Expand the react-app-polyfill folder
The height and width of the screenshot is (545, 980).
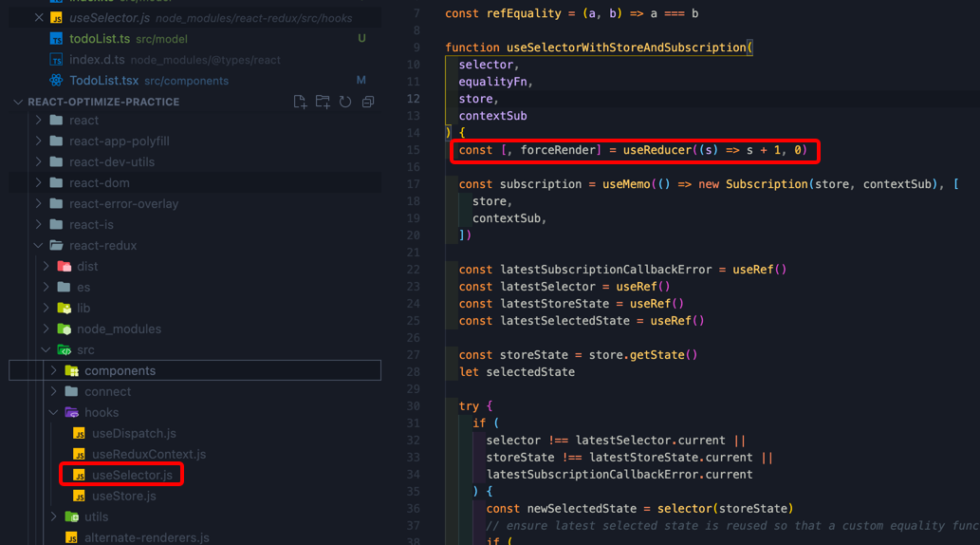pyautogui.click(x=39, y=141)
